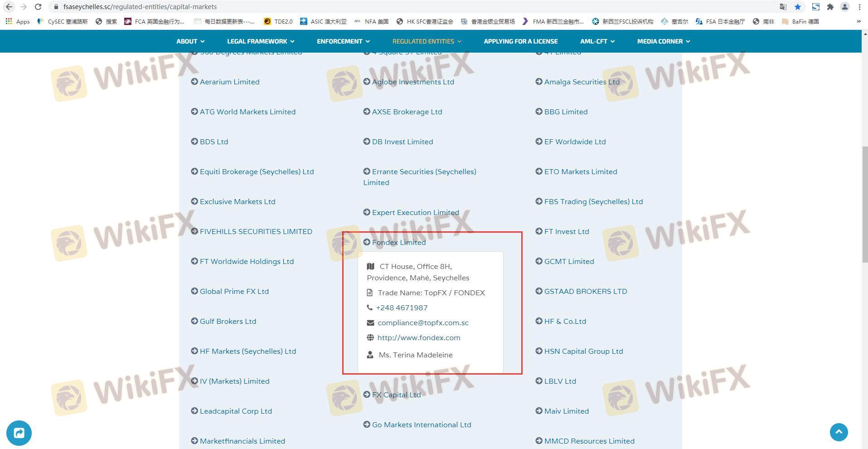The height and width of the screenshot is (449, 868).
Task: Click the translate page icon
Action: coord(783,7)
